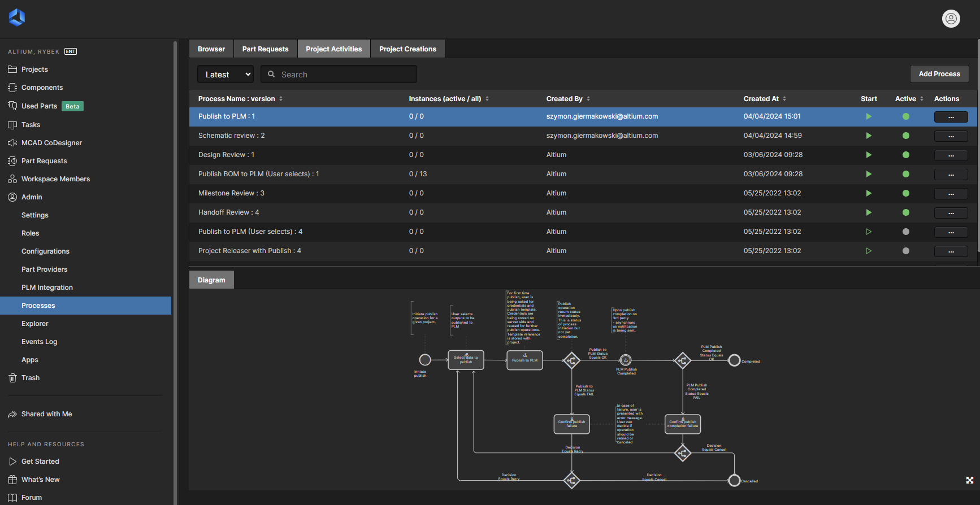This screenshot has height=505, width=980.
Task: Sort by Created At column header
Action: (765, 99)
